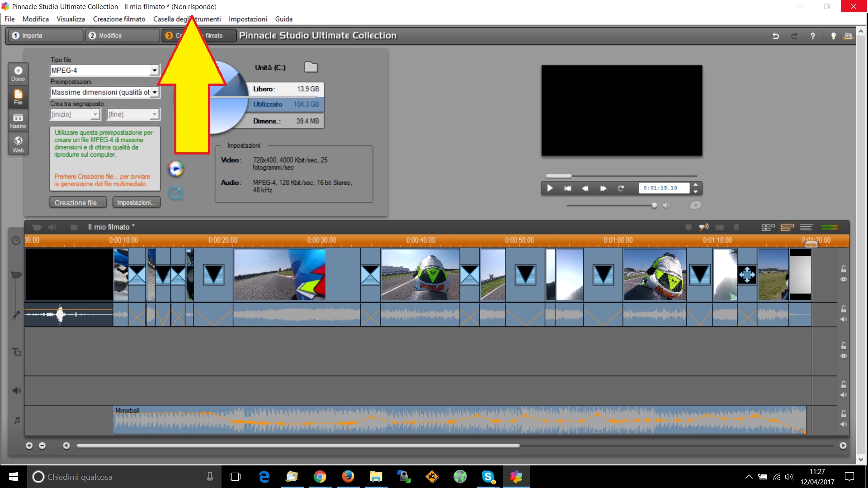
Task: Switch to storyboard view icon
Action: click(x=768, y=227)
